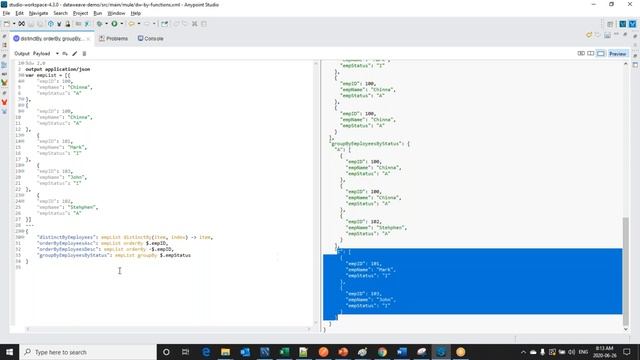Select the three-pane layout view icon
Screen dimensions: 640x360
581,53
